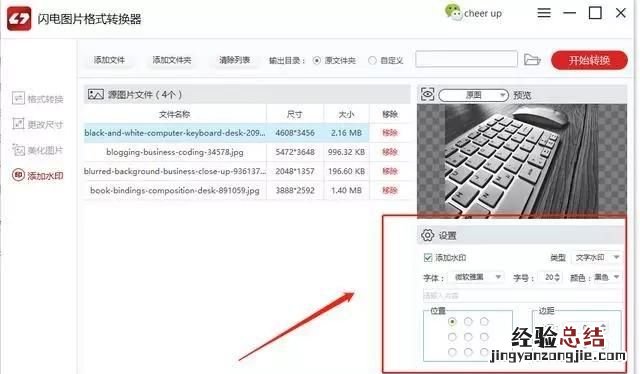Select middle-left watermark position
Viewport: 640px width, 374px height.
452,337
